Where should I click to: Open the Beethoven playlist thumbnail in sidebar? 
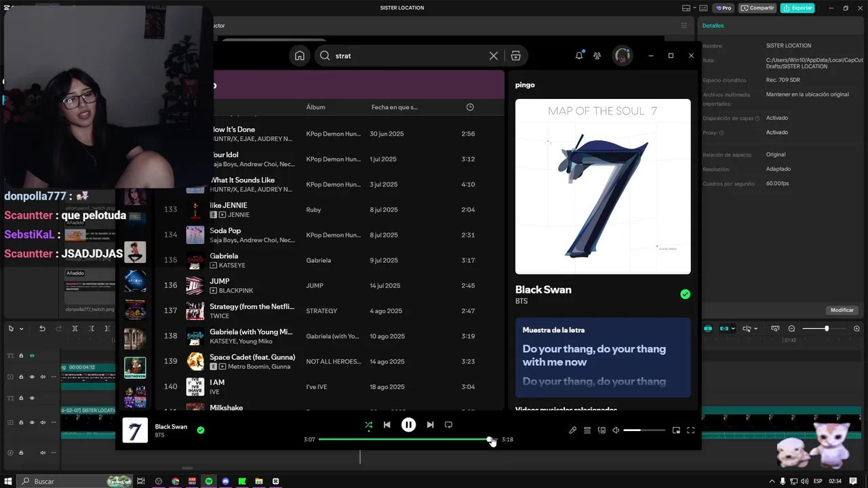coord(135,367)
